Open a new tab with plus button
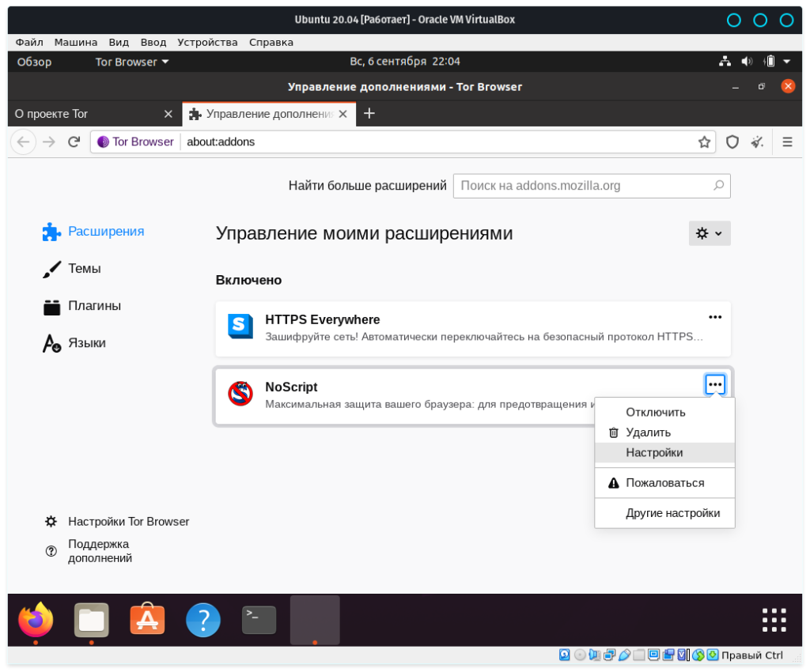 pos(369,114)
